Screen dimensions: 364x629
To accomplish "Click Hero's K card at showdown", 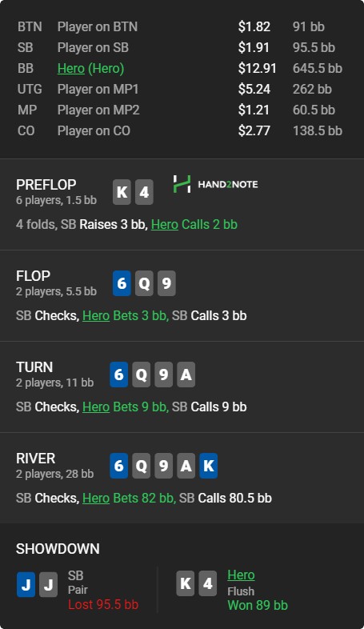I will [x=186, y=583].
